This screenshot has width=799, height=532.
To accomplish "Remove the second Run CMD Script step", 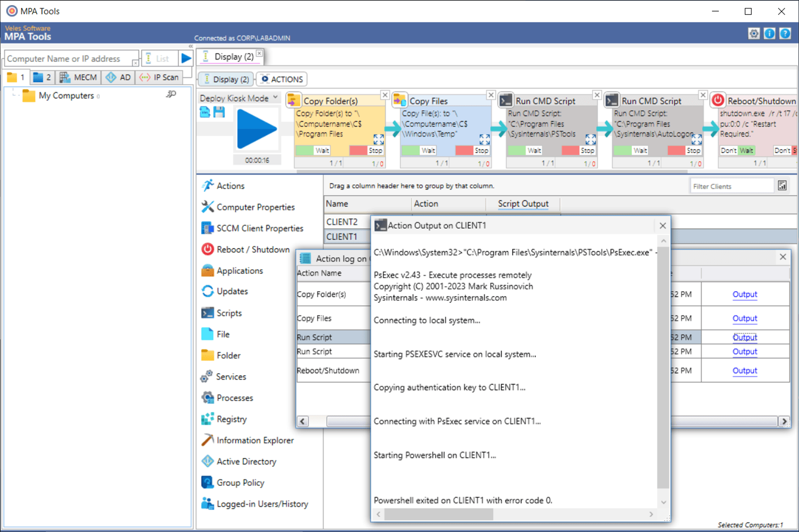I will (x=703, y=95).
